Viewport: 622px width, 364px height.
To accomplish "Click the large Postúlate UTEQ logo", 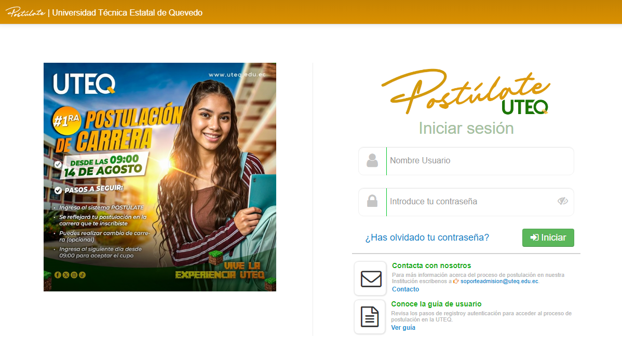I will [466, 92].
